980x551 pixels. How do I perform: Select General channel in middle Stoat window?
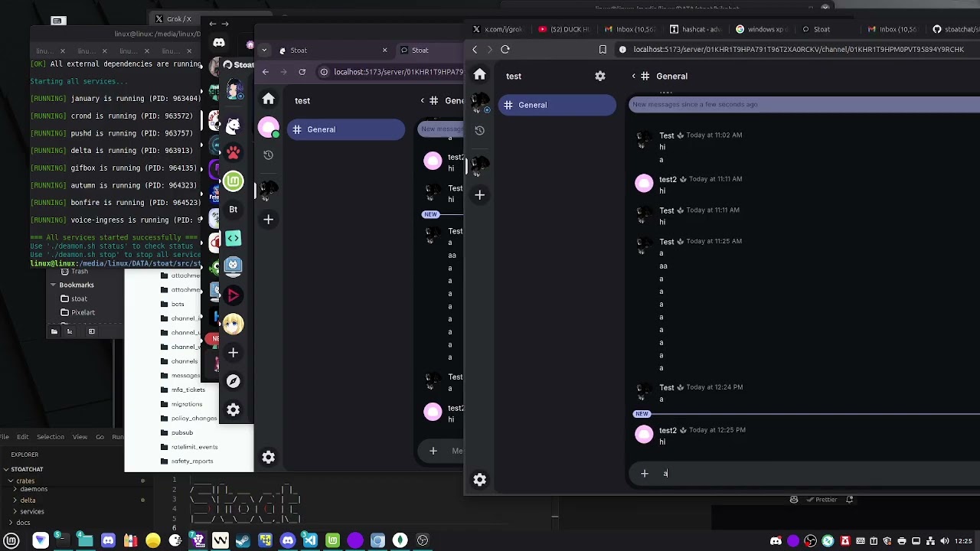[x=346, y=129]
